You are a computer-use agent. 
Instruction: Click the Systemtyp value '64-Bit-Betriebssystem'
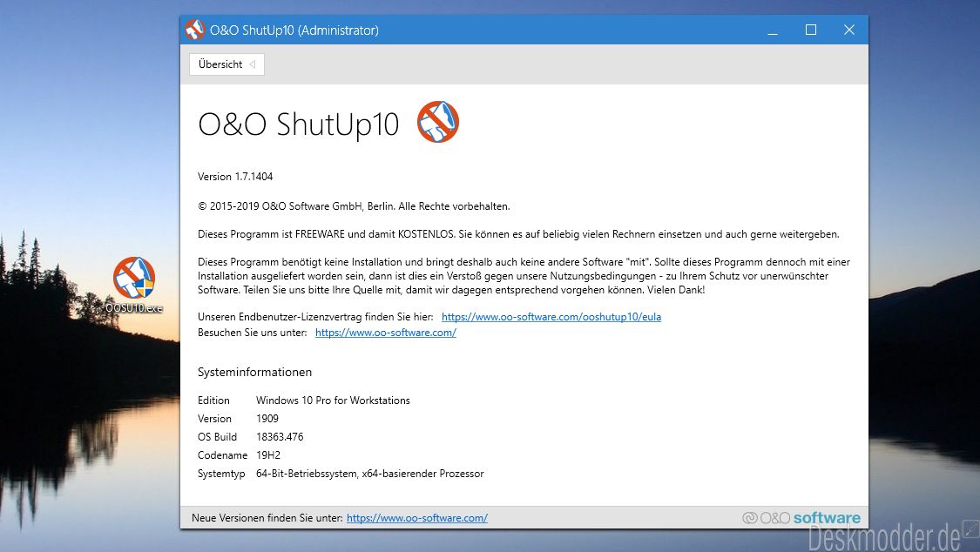[x=370, y=474]
